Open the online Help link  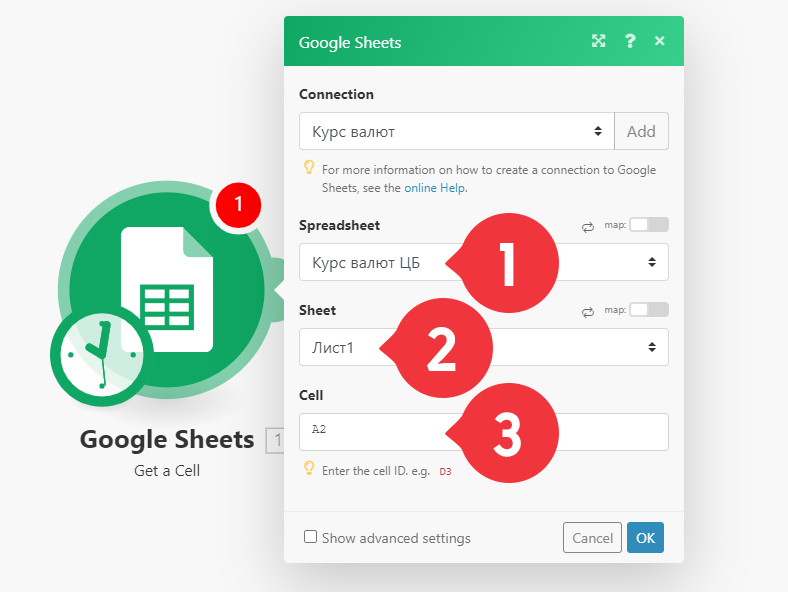(435, 188)
